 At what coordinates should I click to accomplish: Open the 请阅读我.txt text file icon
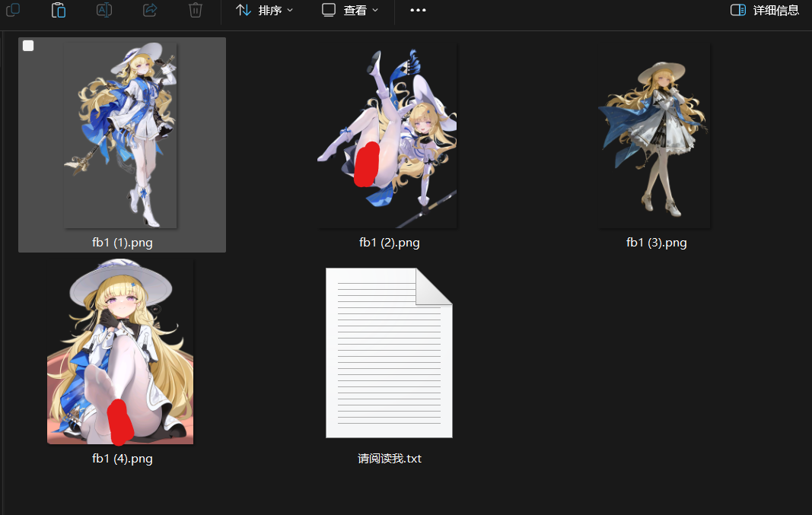pos(389,353)
